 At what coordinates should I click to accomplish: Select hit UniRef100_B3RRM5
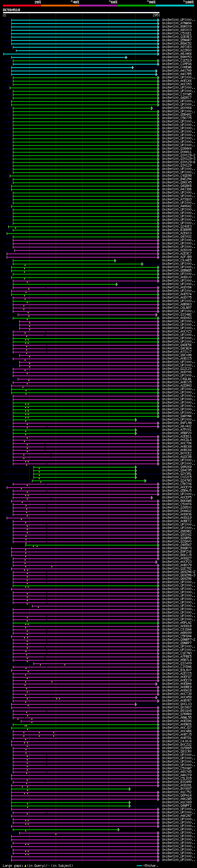click(177, 230)
